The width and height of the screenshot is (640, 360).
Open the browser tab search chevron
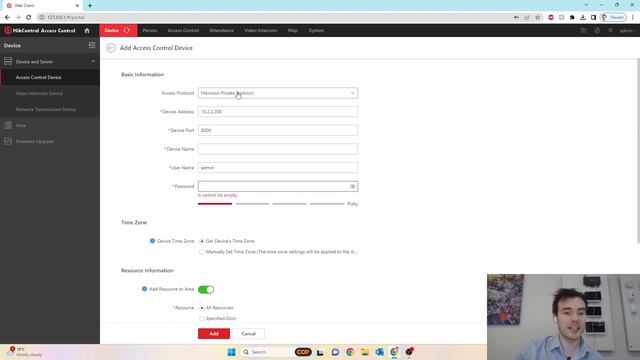pyautogui.click(x=586, y=5)
